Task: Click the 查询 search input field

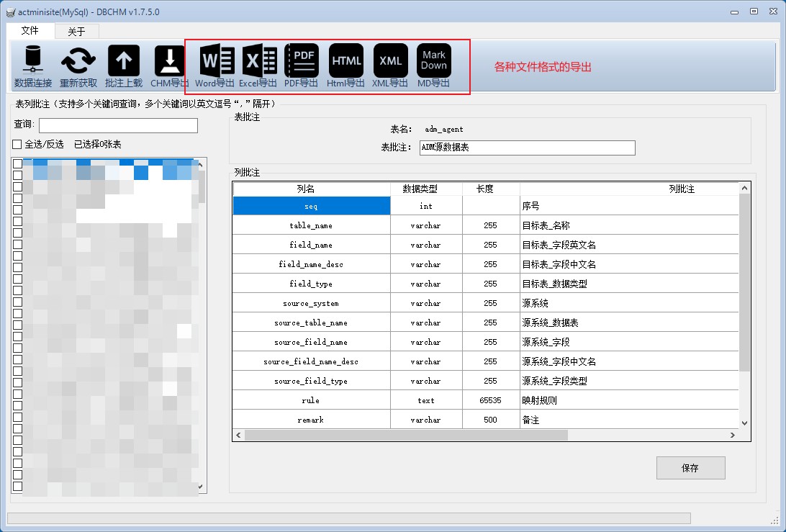Action: [118, 126]
